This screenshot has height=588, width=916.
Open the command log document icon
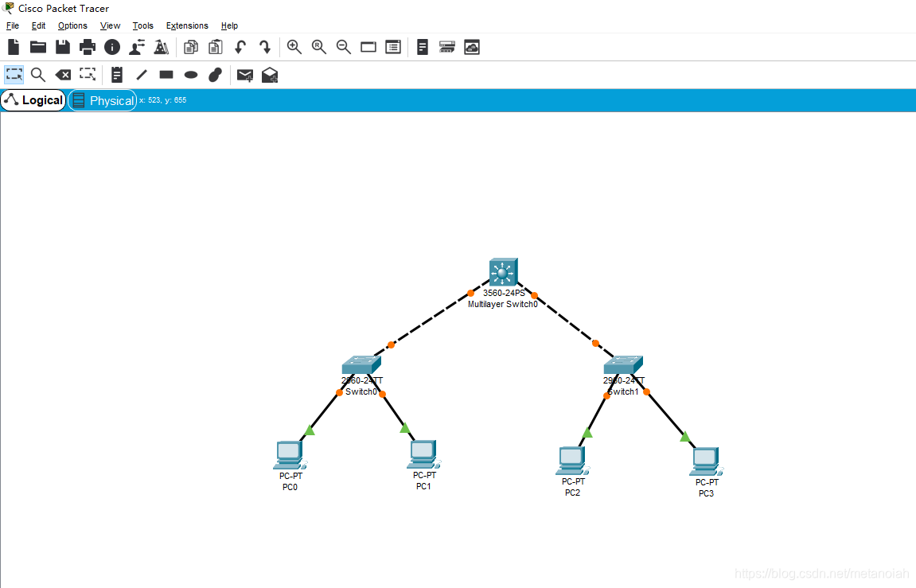[423, 47]
